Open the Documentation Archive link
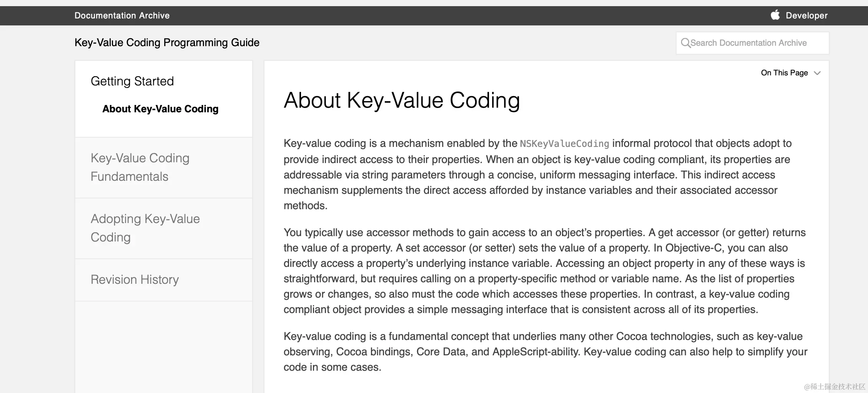 point(122,15)
